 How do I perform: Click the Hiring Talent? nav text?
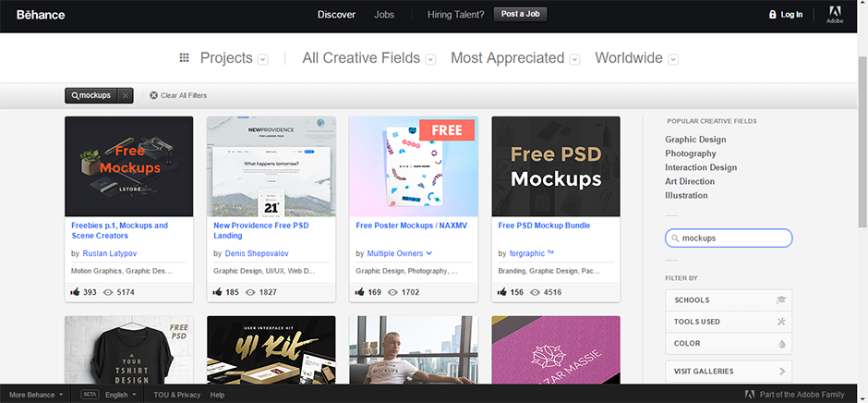[x=455, y=15]
